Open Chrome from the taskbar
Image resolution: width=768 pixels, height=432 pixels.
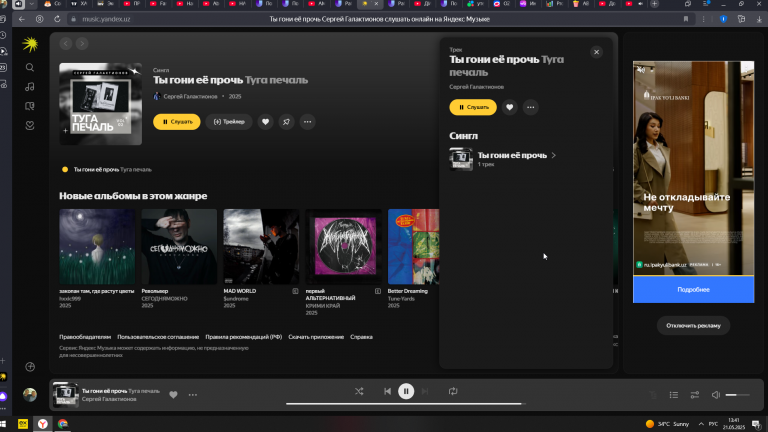tap(63, 424)
